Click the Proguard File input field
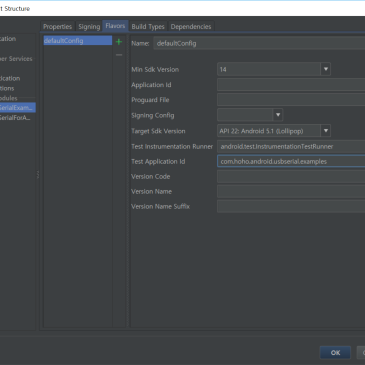This screenshot has width=365, height=365. click(291, 100)
